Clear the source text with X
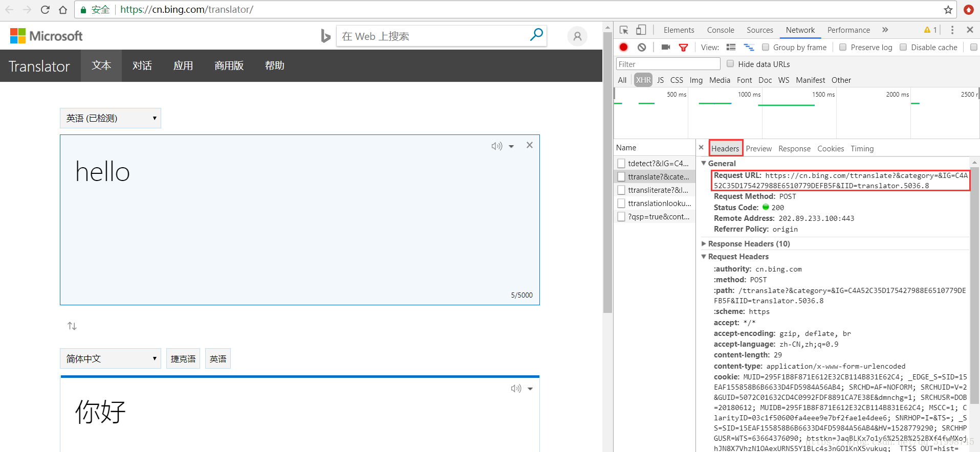 pyautogui.click(x=530, y=145)
